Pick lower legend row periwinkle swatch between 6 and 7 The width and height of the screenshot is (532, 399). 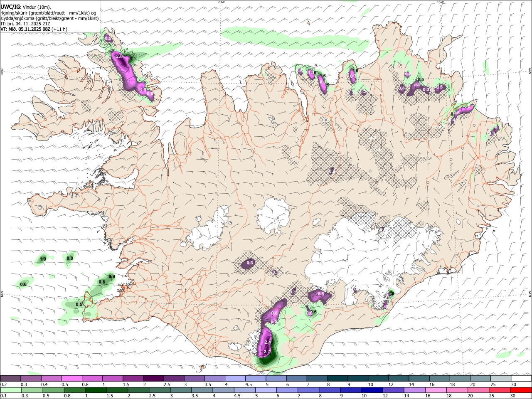pos(287,390)
